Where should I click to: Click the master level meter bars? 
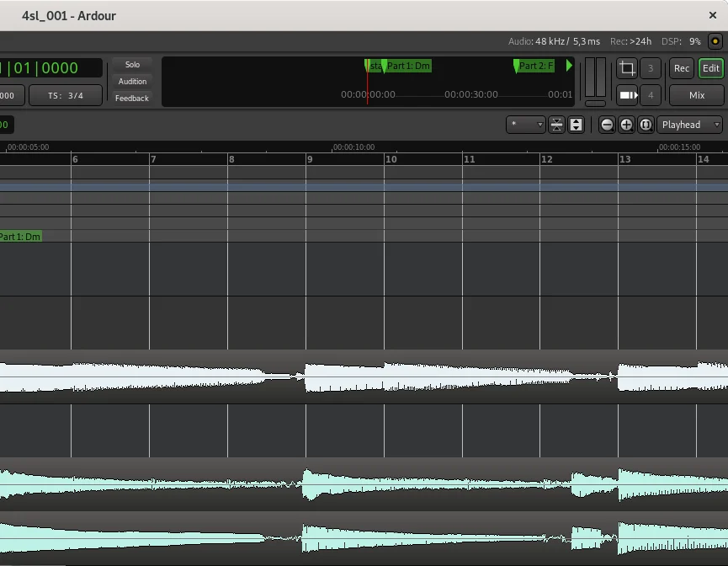pos(595,77)
